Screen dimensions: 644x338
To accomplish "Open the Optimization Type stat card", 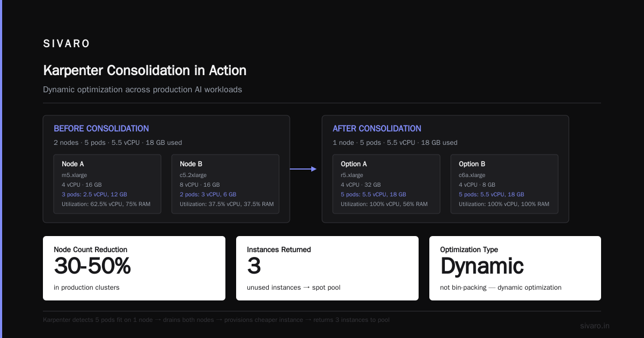I will pos(515,268).
